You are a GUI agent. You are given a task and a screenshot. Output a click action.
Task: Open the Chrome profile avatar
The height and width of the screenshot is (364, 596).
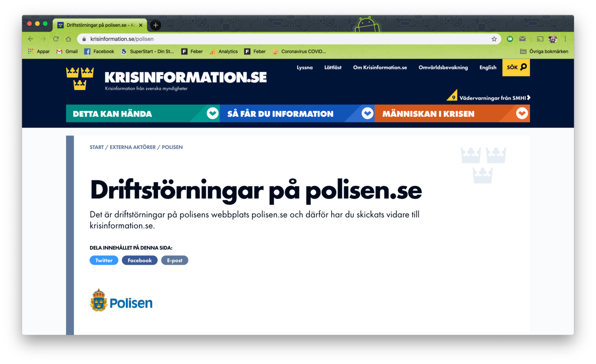click(553, 39)
